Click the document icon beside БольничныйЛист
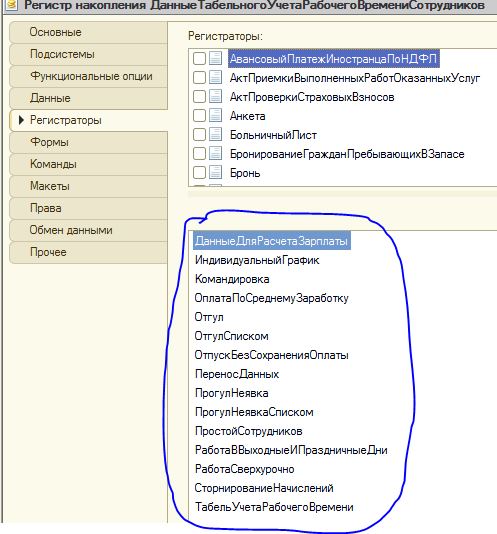This screenshot has width=497, height=534. (x=215, y=135)
